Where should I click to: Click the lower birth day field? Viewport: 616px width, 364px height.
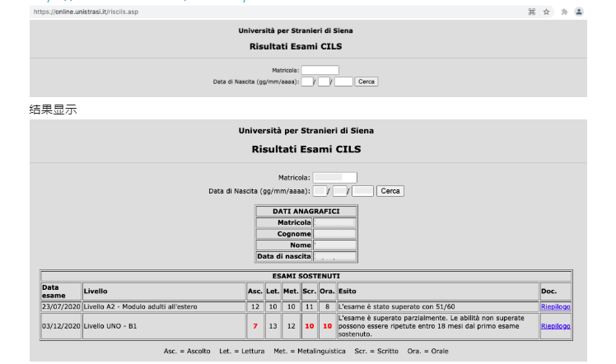[x=320, y=191]
